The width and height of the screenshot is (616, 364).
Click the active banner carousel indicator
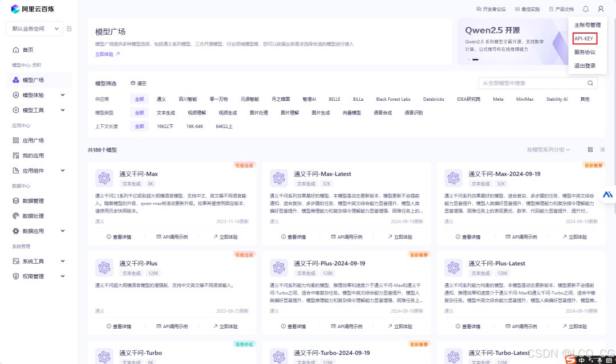tap(475, 60)
